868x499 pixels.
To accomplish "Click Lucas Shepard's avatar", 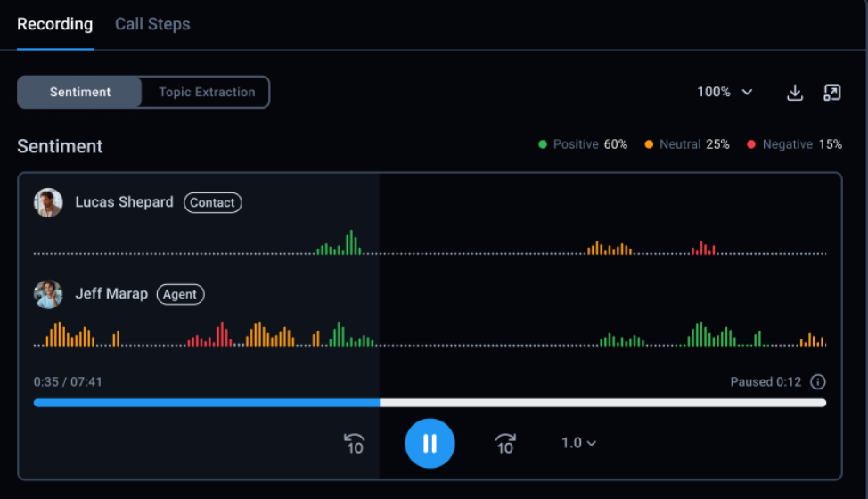I will tap(48, 202).
